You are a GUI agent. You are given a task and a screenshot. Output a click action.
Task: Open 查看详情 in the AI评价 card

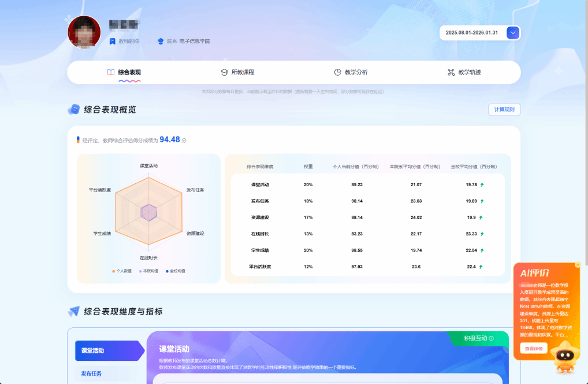point(534,349)
